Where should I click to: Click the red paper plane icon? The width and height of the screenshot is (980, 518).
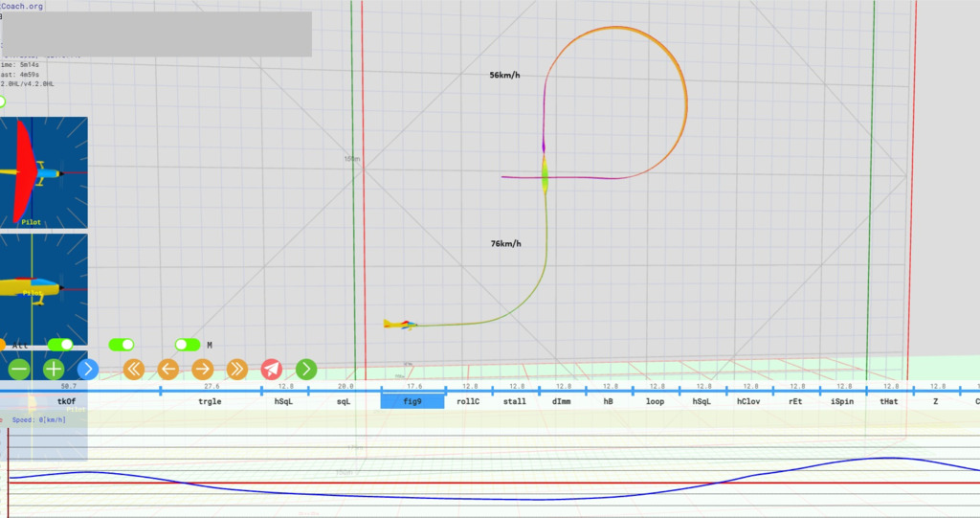[271, 369]
